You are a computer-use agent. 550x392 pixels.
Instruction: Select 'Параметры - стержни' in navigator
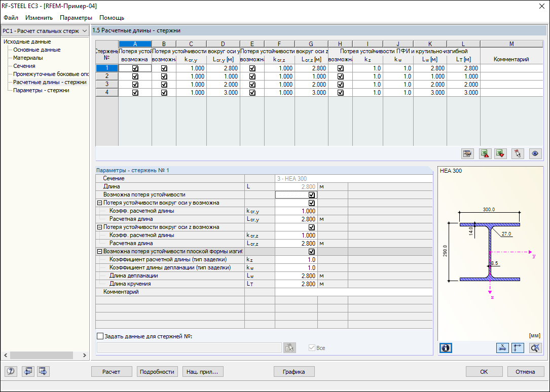coord(41,90)
